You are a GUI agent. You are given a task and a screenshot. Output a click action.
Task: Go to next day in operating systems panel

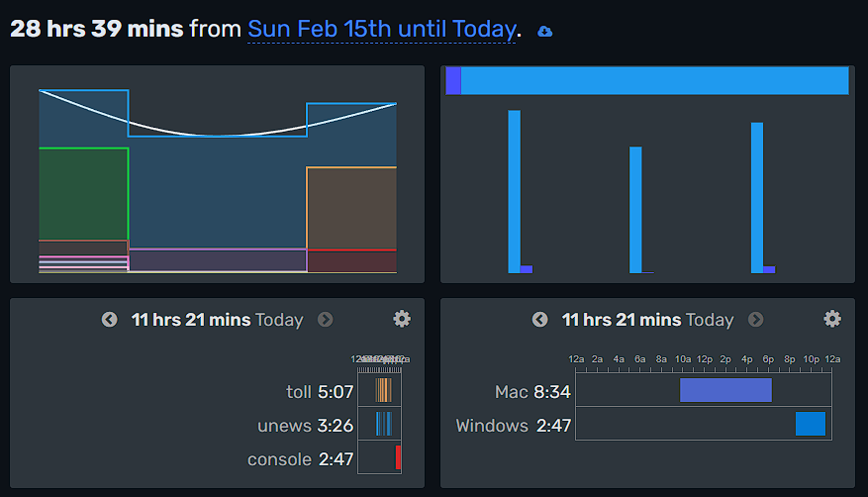tap(755, 320)
